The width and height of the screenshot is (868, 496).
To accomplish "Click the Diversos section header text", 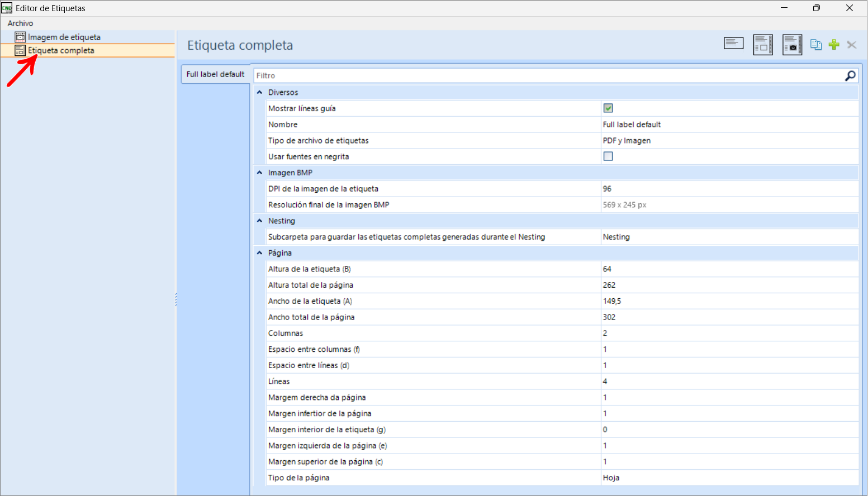I will pyautogui.click(x=283, y=92).
